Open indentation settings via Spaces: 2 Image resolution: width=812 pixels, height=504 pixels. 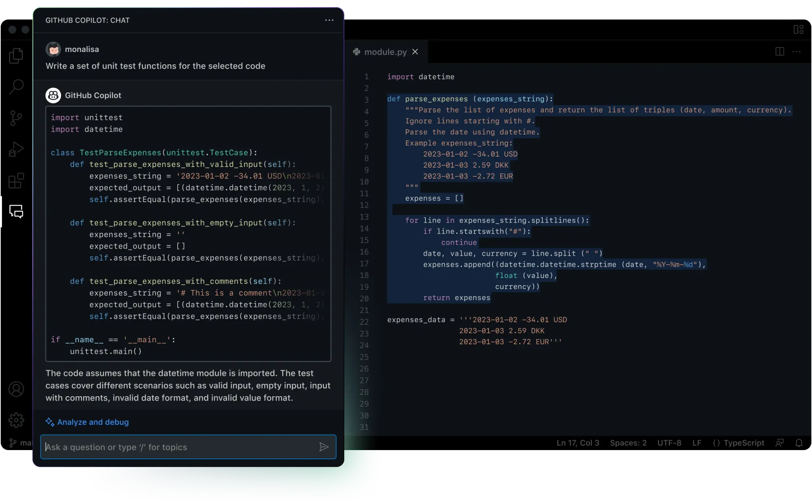coord(628,443)
